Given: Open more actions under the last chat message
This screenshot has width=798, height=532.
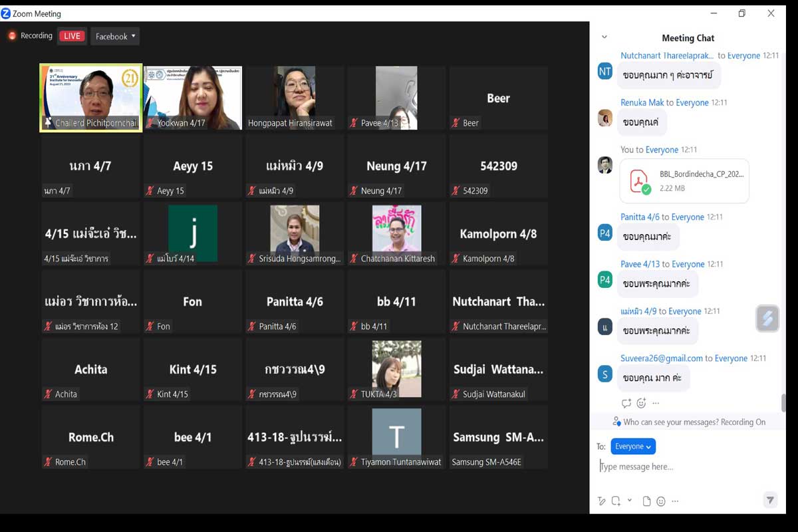Looking at the screenshot, I should point(656,403).
